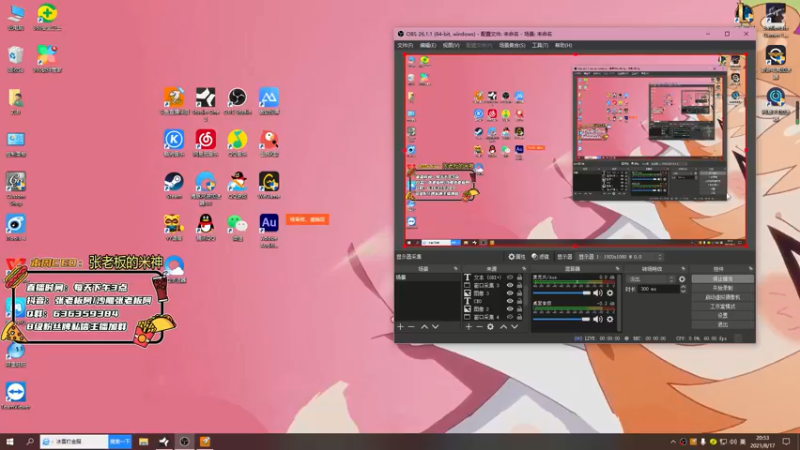Open the Steam desktop shortcut
800x450 pixels.
point(173,185)
